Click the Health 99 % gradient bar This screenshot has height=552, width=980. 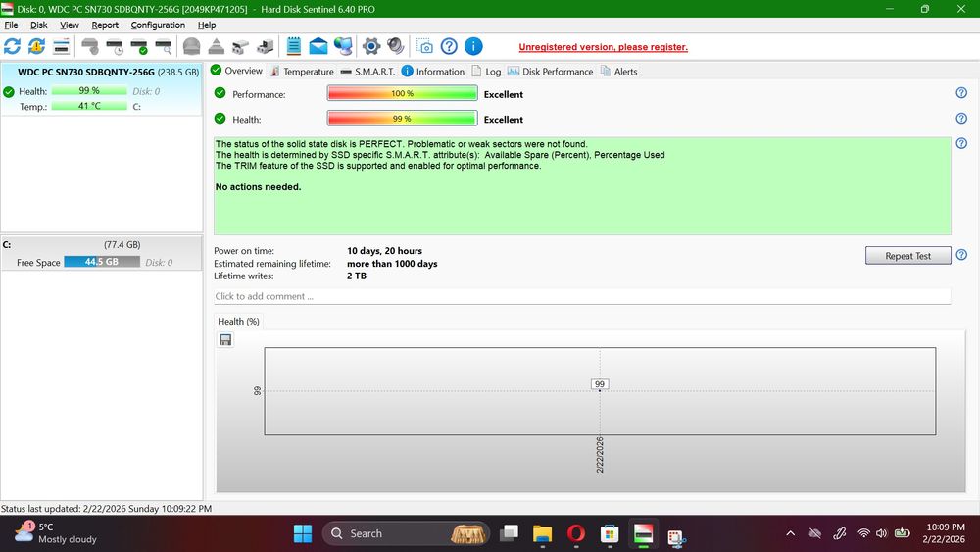click(402, 119)
